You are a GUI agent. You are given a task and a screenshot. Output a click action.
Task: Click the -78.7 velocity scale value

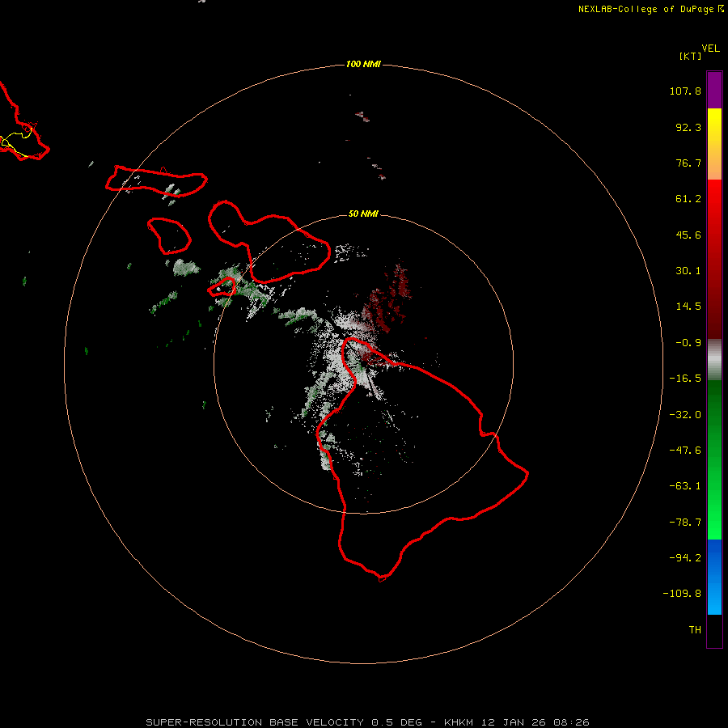(x=685, y=523)
